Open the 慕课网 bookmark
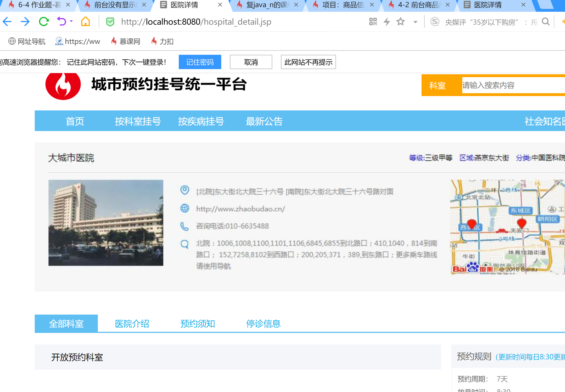 click(126, 42)
